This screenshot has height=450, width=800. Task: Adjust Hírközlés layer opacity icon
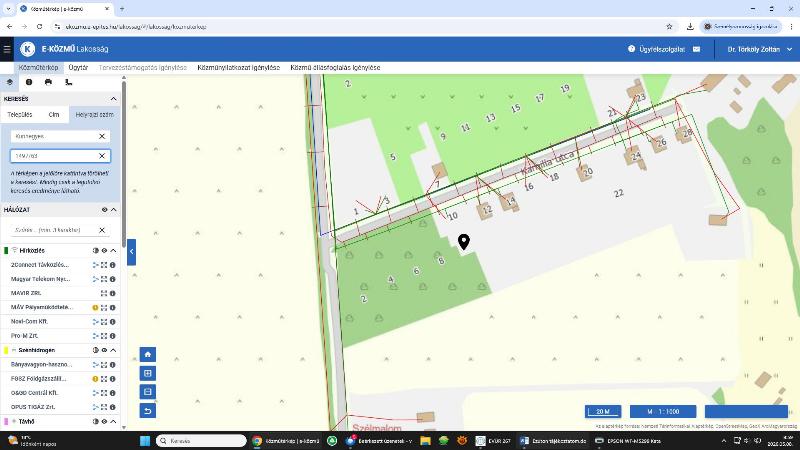pos(95,251)
